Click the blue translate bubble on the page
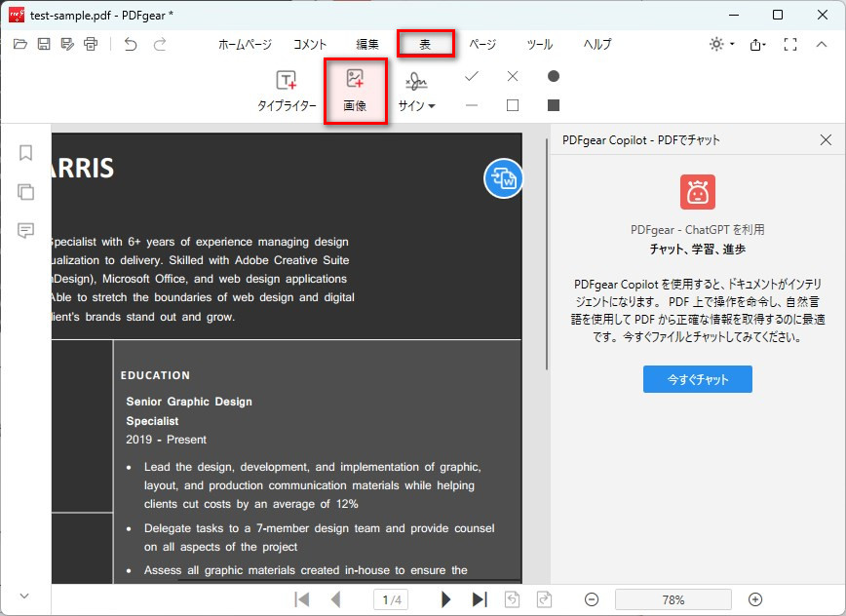The height and width of the screenshot is (616, 846). coord(504,179)
